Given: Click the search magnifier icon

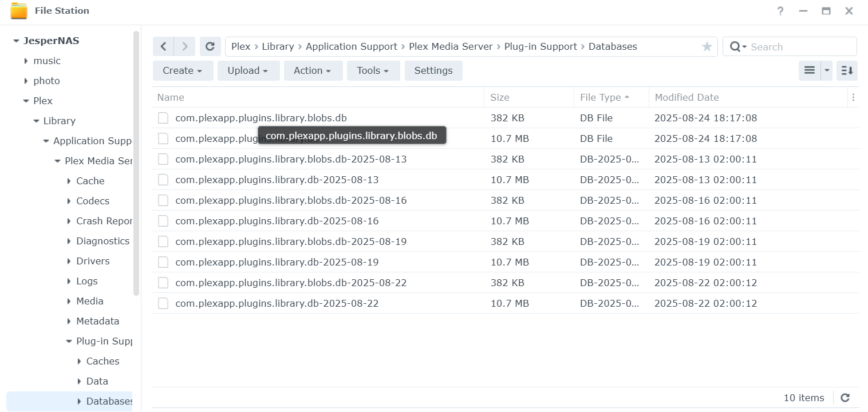Looking at the screenshot, I should coord(735,47).
